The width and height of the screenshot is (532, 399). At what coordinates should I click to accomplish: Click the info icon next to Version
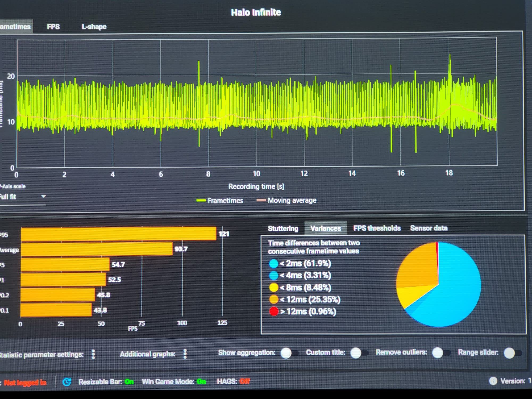click(x=493, y=381)
